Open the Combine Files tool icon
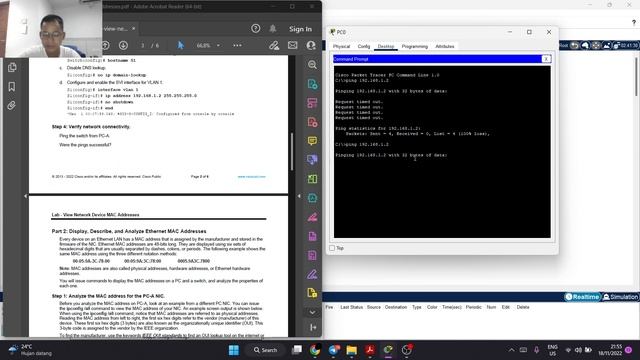640x360 pixels. point(312,160)
